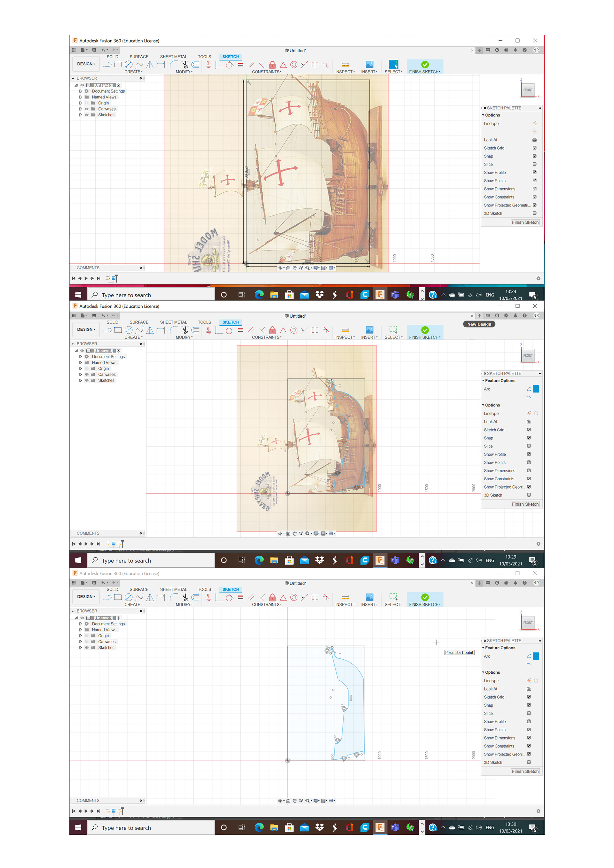Toggle Show Constraints checkbox in top Fusion window

coord(535,197)
